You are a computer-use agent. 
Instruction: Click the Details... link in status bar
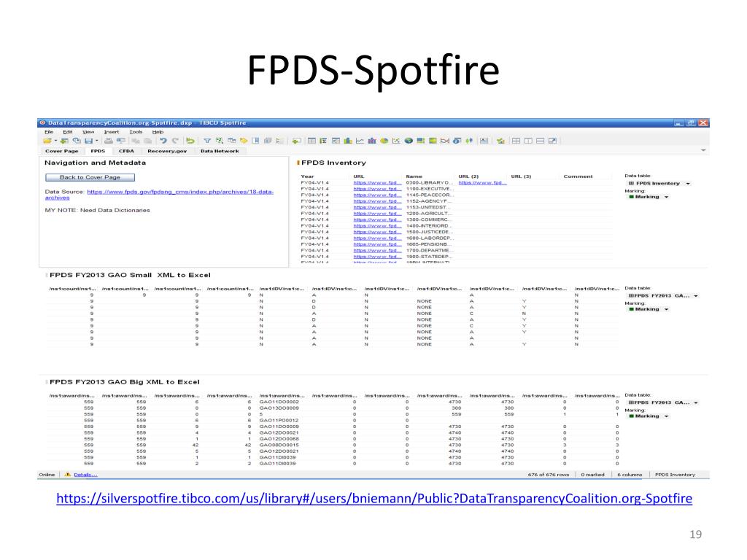(85, 475)
